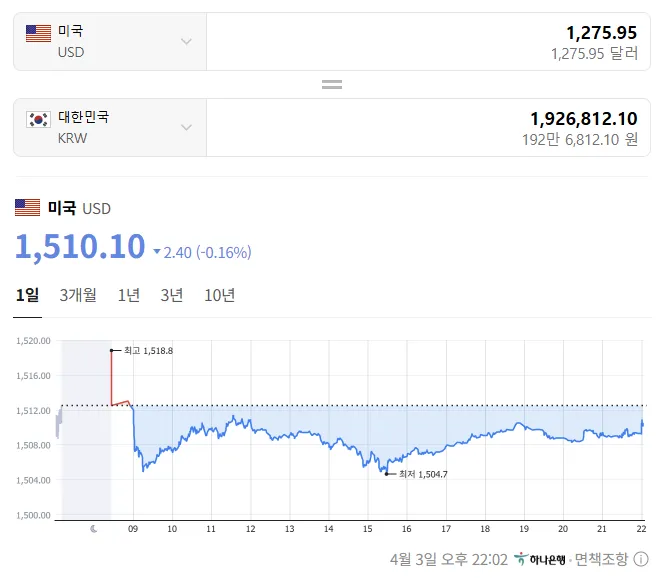The width and height of the screenshot is (660, 578).
Task: Click the down triangle next to 2.40
Action: (157, 252)
